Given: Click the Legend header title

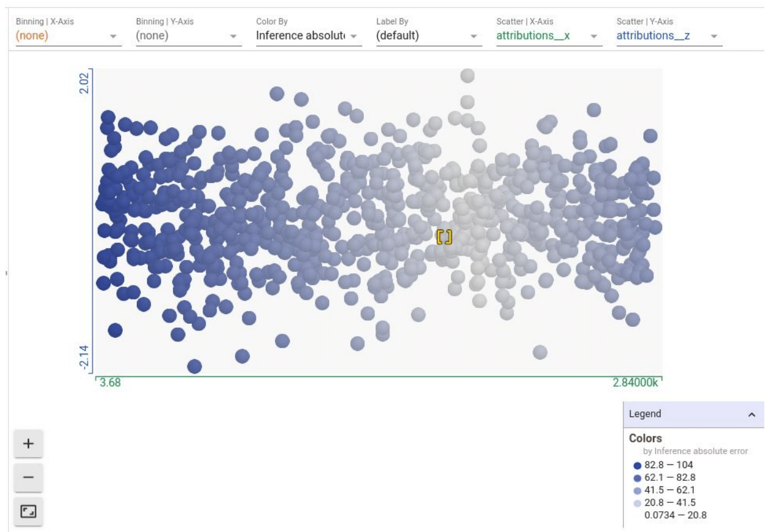Looking at the screenshot, I should coord(645,414).
